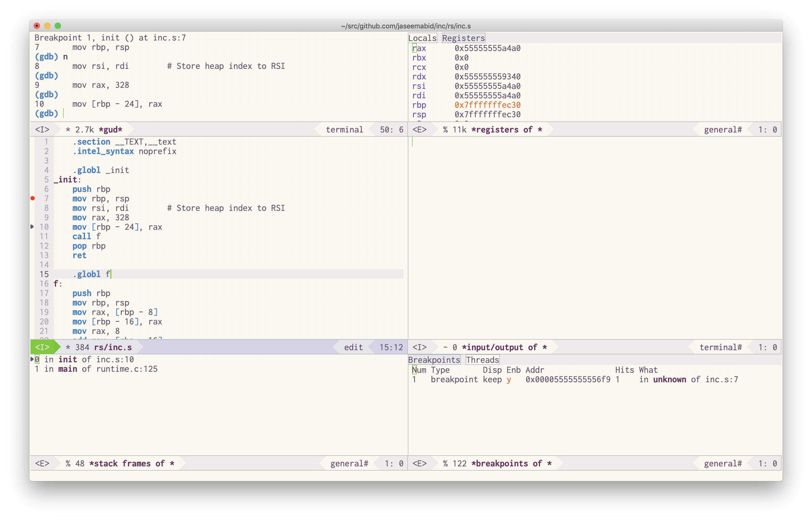Click the frame arrow beside frame 0
Viewport: 812px width, 520px height.
[32, 359]
